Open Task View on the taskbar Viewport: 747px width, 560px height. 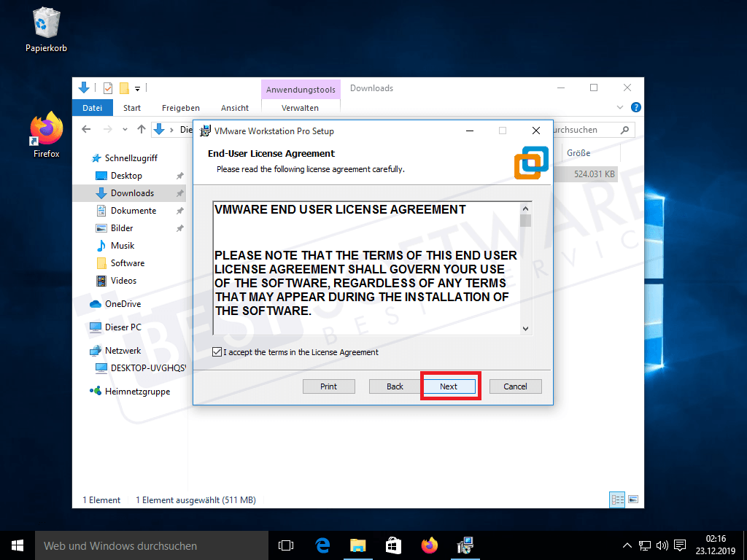(x=285, y=545)
